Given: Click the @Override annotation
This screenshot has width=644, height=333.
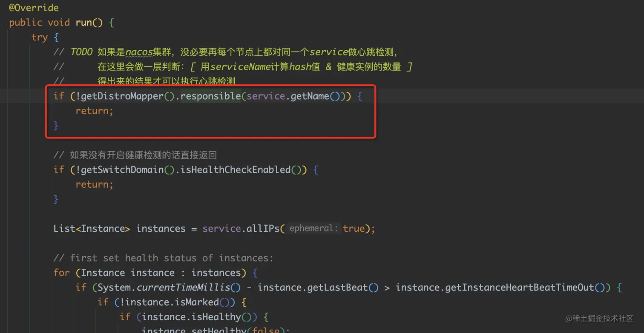Looking at the screenshot, I should (x=34, y=8).
